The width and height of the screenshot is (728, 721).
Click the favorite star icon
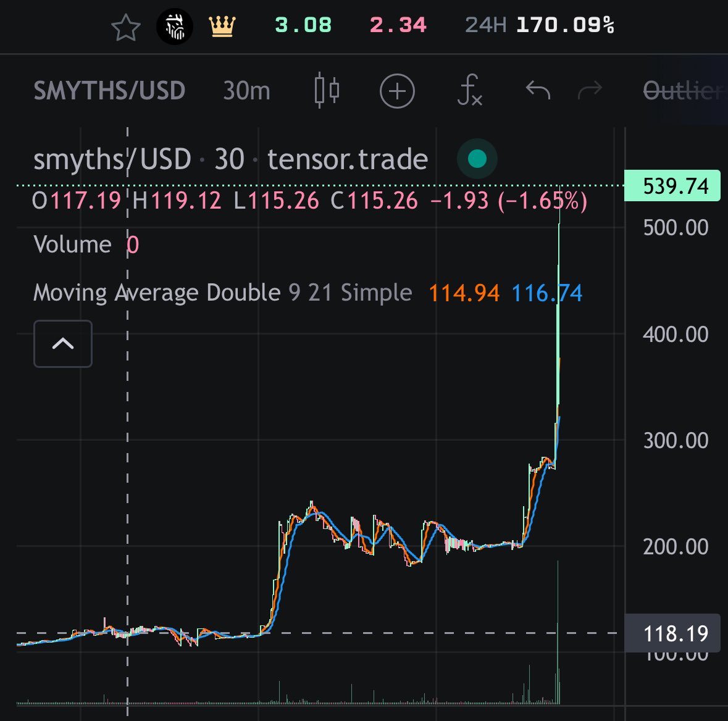[126, 27]
